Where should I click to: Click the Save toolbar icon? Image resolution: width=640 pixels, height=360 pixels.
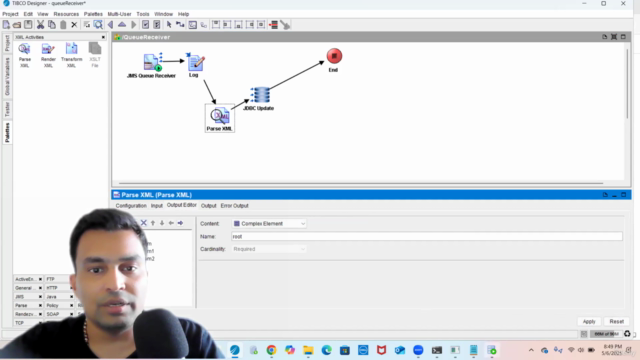[x=28, y=25]
